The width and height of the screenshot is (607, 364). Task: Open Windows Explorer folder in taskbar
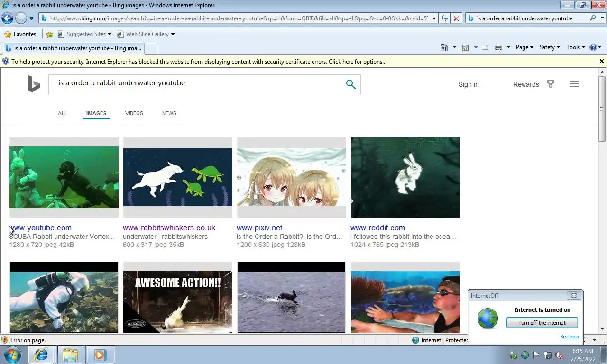point(70,355)
